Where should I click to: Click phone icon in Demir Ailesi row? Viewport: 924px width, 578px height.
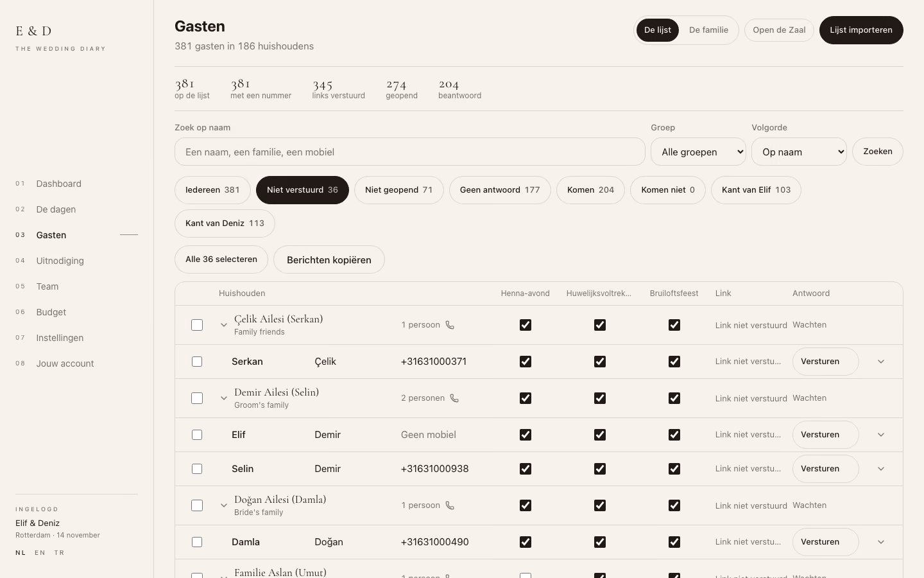454,398
